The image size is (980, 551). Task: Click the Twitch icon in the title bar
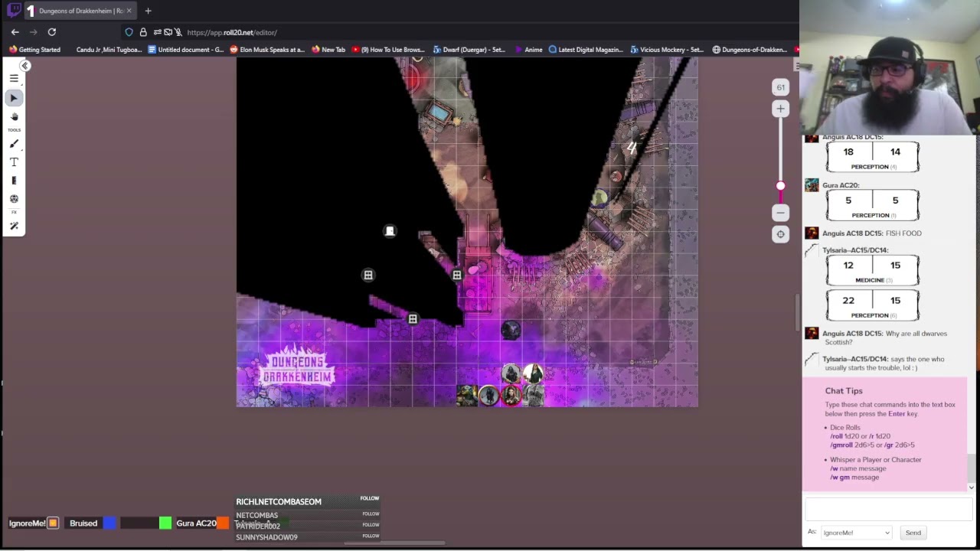(x=13, y=11)
